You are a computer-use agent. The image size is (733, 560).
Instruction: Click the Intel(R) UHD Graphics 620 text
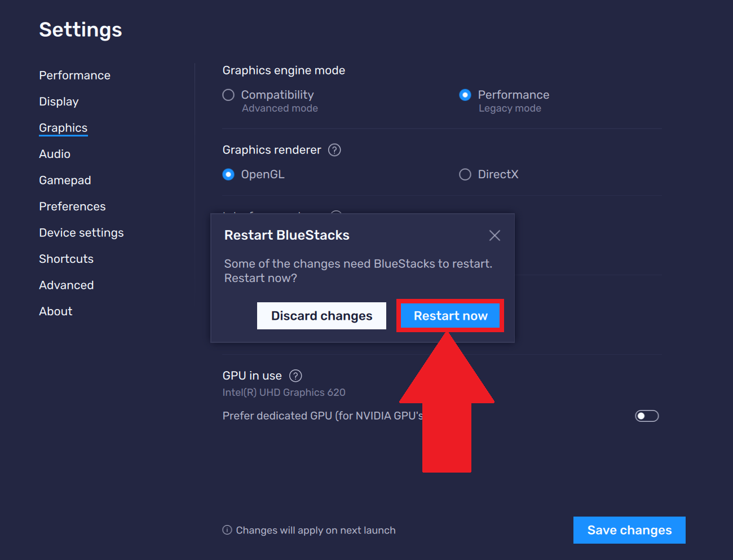coord(284,393)
